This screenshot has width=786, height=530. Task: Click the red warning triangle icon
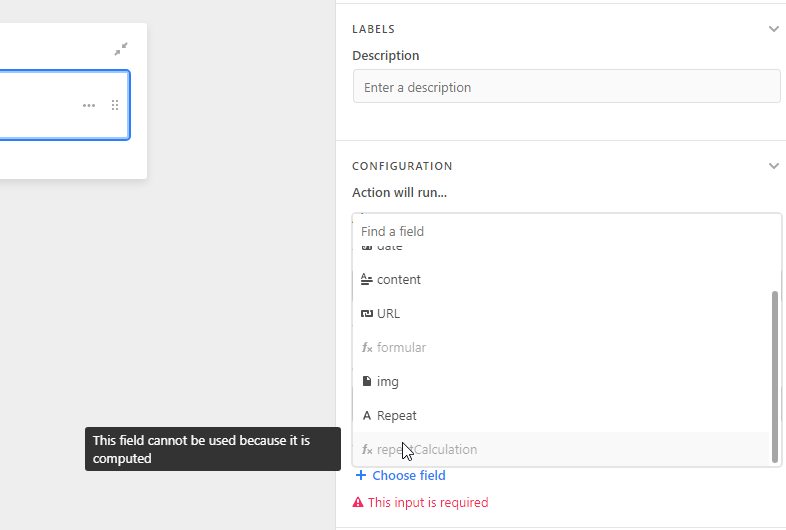358,502
